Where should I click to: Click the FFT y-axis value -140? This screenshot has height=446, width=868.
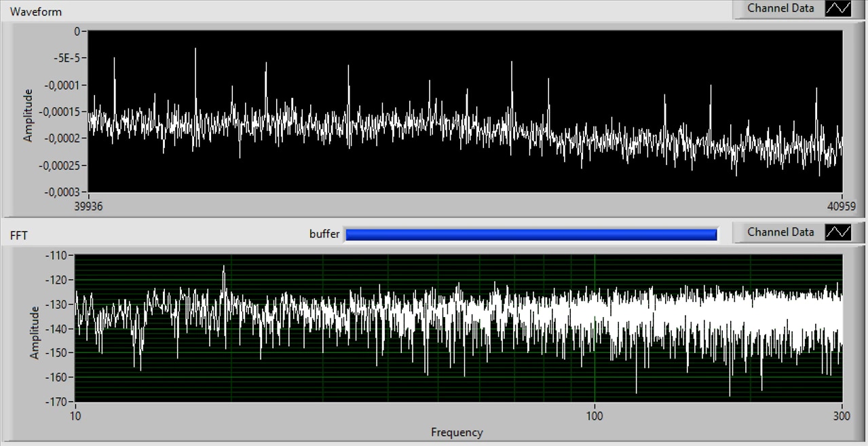click(x=58, y=329)
